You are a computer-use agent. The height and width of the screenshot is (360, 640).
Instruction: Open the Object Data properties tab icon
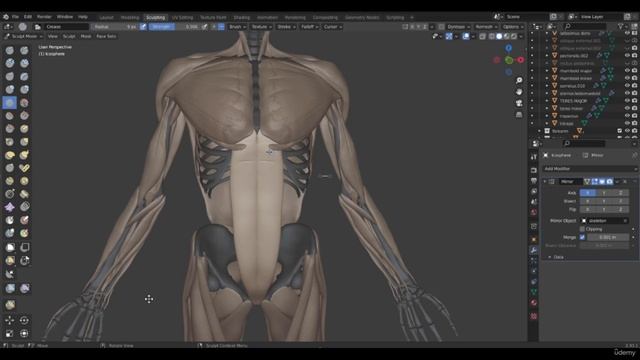(x=533, y=292)
